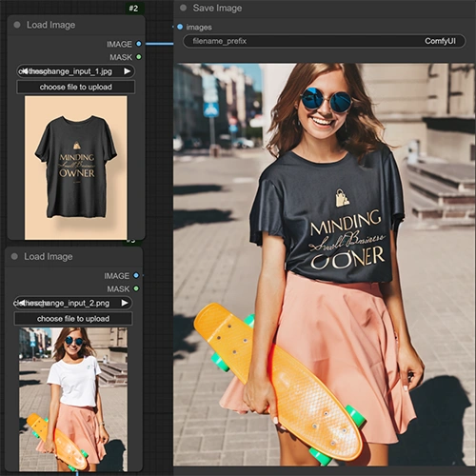Select previous file arrow for clotheschange_input_1.jpg
This screenshot has width=476, height=476.
(25, 71)
